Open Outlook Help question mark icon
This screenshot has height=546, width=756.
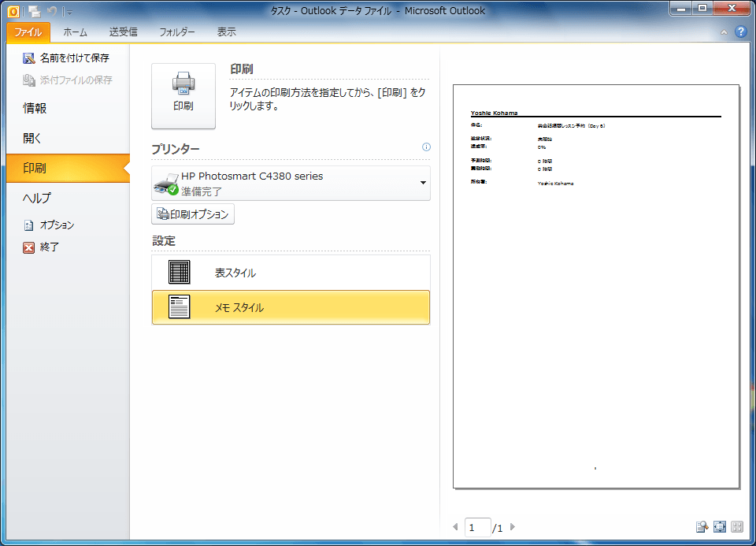[x=741, y=32]
